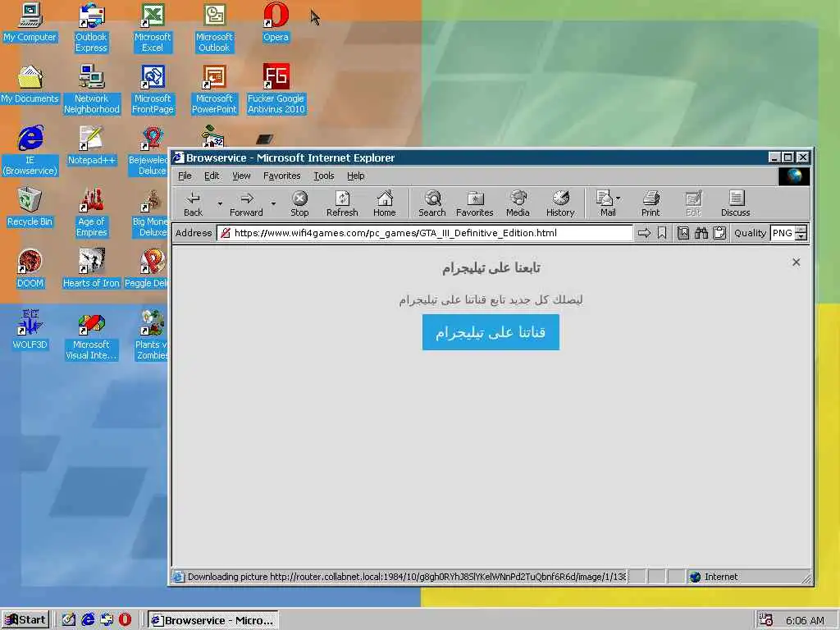Click the clipboard icon near Quality
The image size is (840, 630).
[x=719, y=233]
